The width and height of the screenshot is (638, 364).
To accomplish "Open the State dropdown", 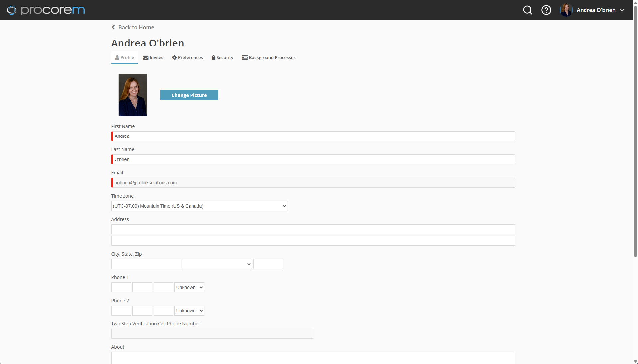I will 217,264.
